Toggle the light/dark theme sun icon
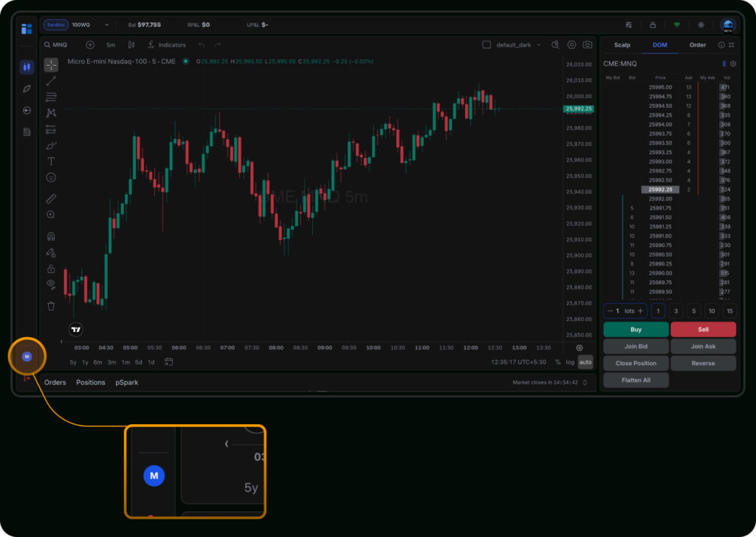 click(701, 25)
